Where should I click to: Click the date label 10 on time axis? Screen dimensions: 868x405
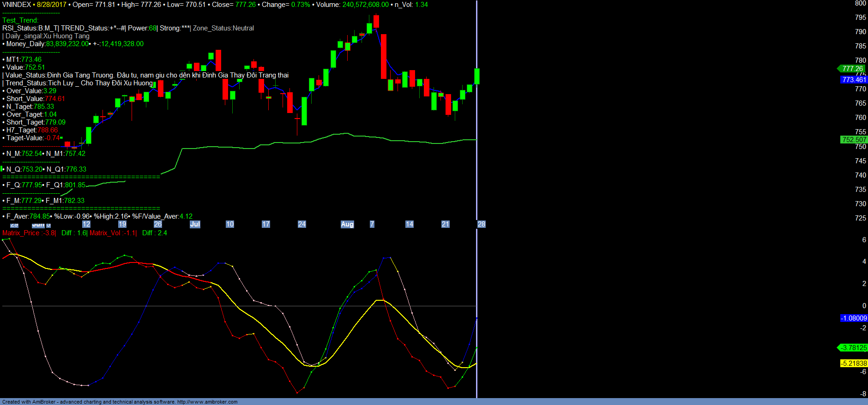point(229,224)
